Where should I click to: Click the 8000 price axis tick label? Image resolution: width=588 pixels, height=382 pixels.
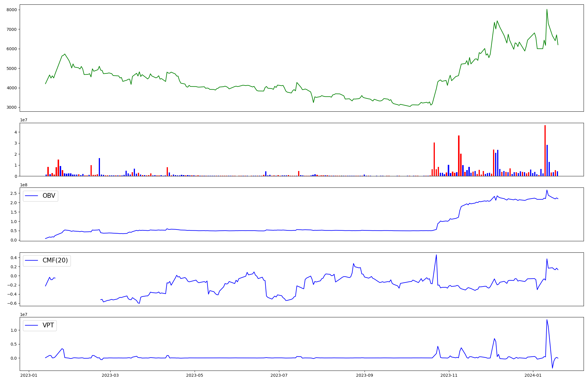pyautogui.click(x=12, y=10)
